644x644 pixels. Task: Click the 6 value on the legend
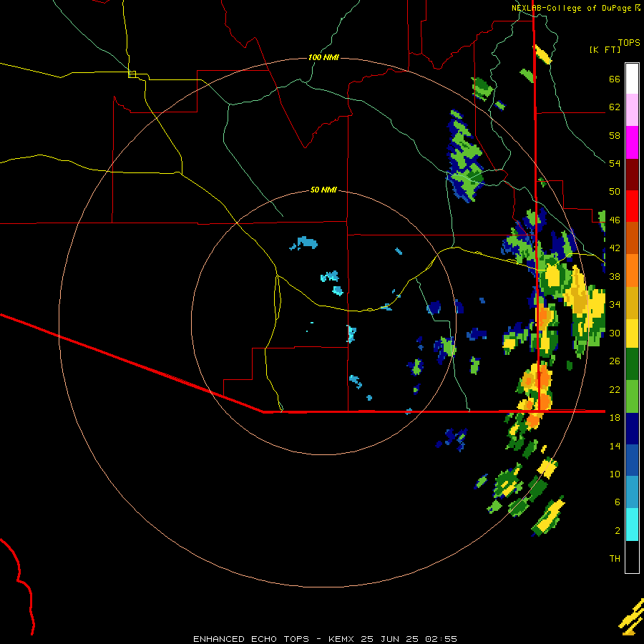618,502
